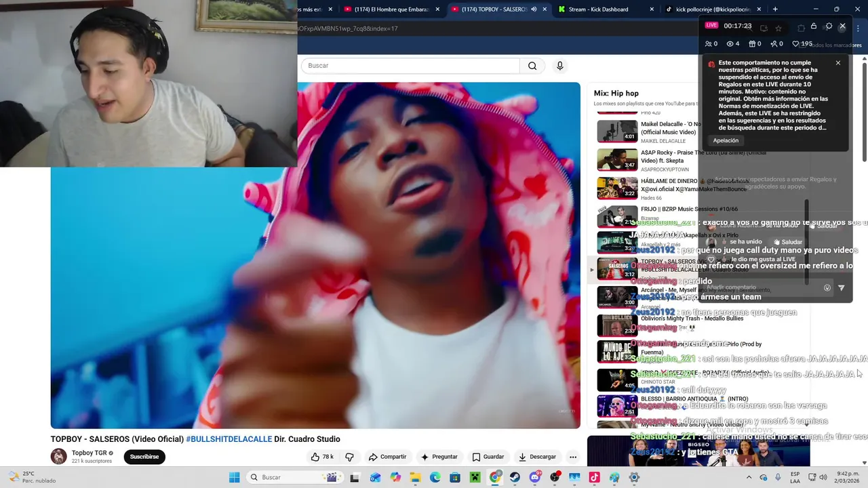Open TikTok app from the taskbar
Viewport: 868px width, 488px height.
pyautogui.click(x=594, y=477)
